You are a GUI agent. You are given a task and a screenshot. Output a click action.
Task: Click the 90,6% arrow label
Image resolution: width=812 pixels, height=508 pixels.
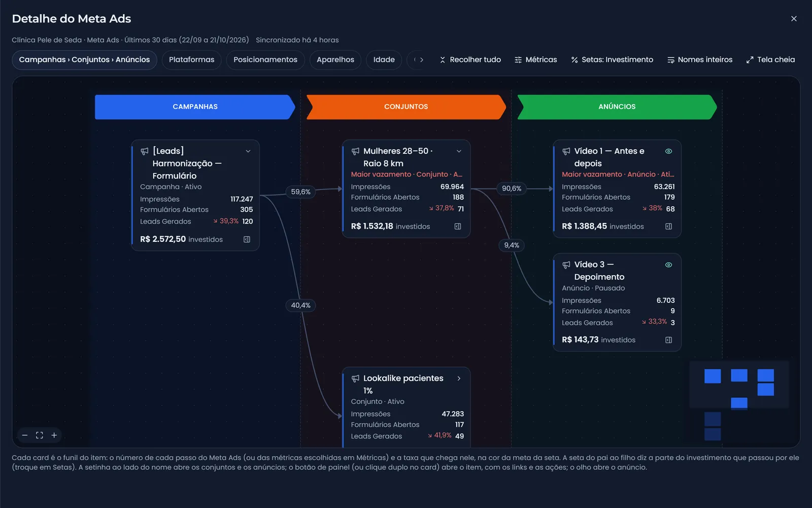[512, 188]
